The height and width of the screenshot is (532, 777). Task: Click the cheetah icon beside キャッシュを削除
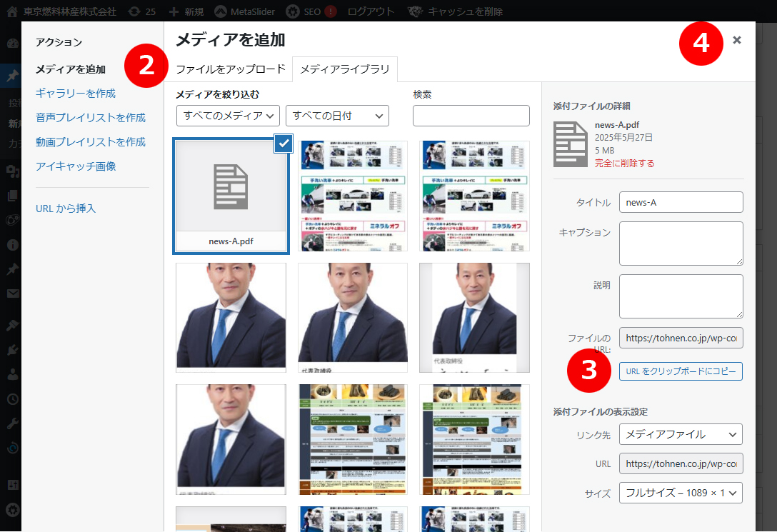coord(415,11)
